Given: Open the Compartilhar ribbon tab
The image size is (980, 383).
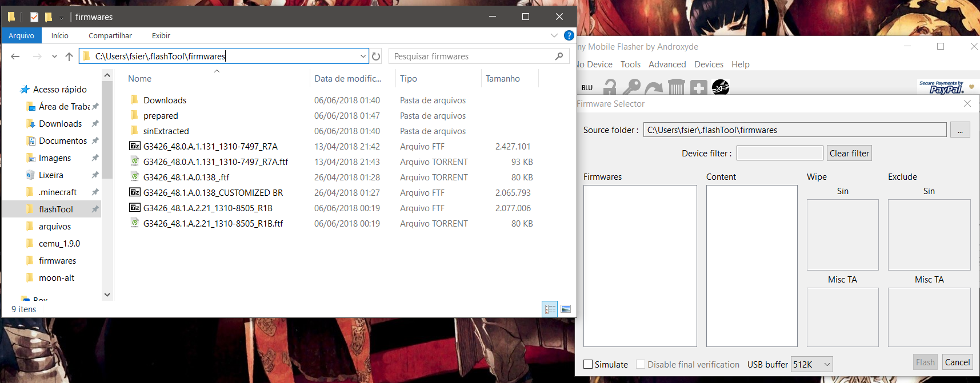Looking at the screenshot, I should pos(110,35).
